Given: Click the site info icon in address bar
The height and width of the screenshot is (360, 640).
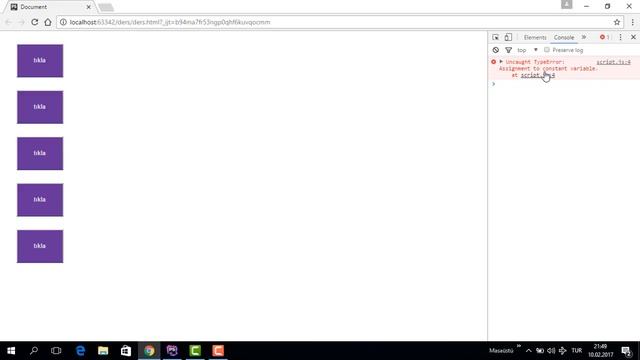Looking at the screenshot, I should [x=63, y=22].
